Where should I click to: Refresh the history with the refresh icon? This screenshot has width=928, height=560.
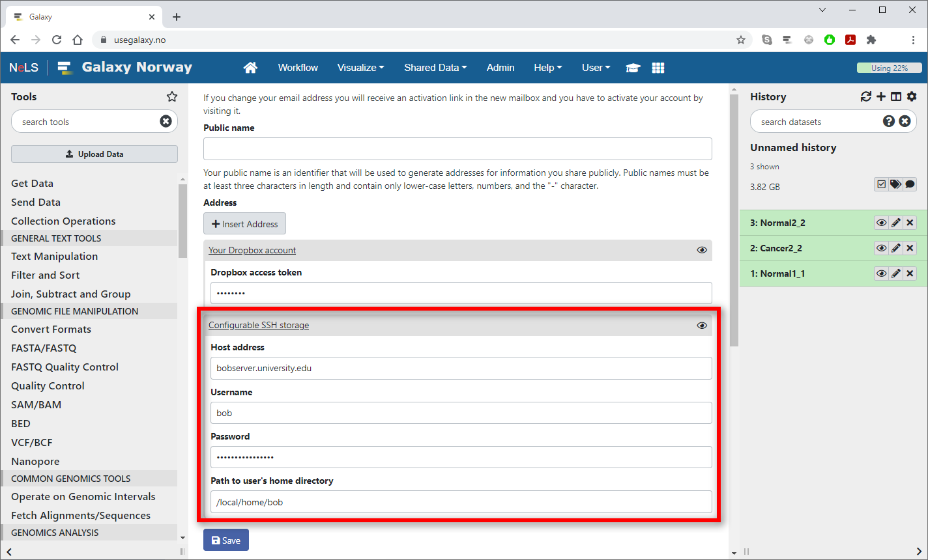click(865, 96)
